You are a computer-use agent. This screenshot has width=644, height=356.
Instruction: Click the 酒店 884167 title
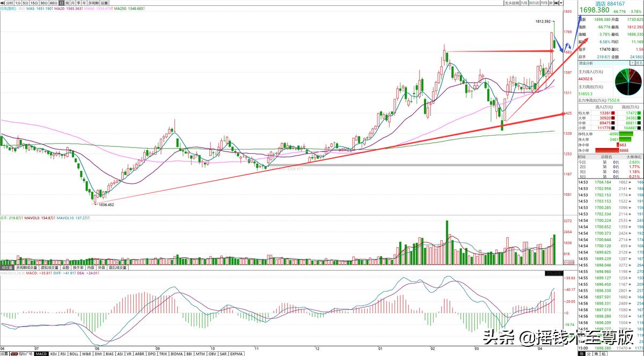pyautogui.click(x=610, y=4)
